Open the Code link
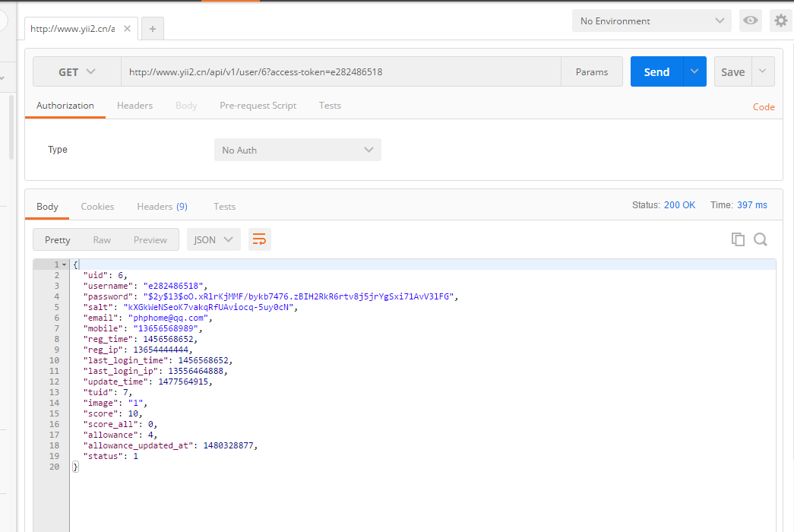 tap(764, 107)
